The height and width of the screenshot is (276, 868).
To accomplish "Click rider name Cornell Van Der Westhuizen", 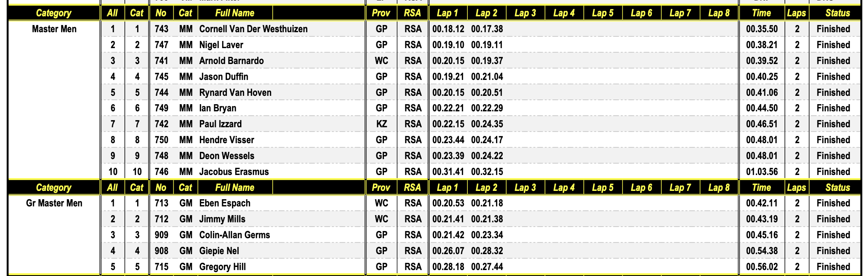I will [x=253, y=29].
